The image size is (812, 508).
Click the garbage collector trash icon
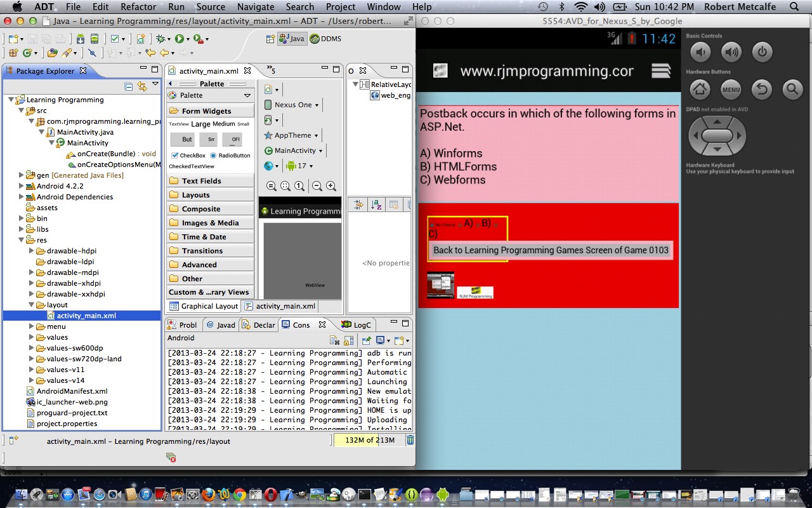[x=410, y=440]
